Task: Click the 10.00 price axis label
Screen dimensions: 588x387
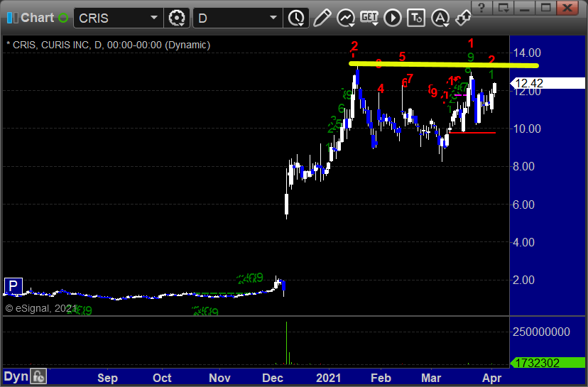Action: (527, 129)
